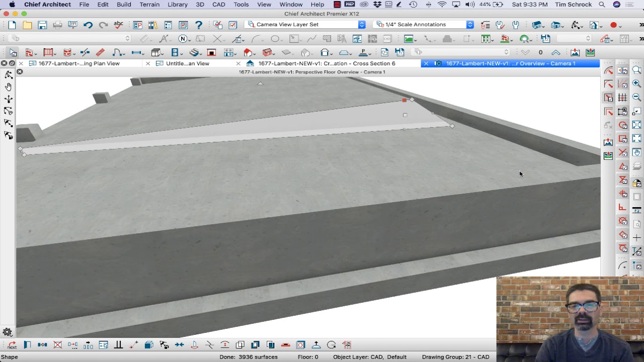Run the abc spell check
This screenshot has width=644, height=362.
click(x=118, y=25)
